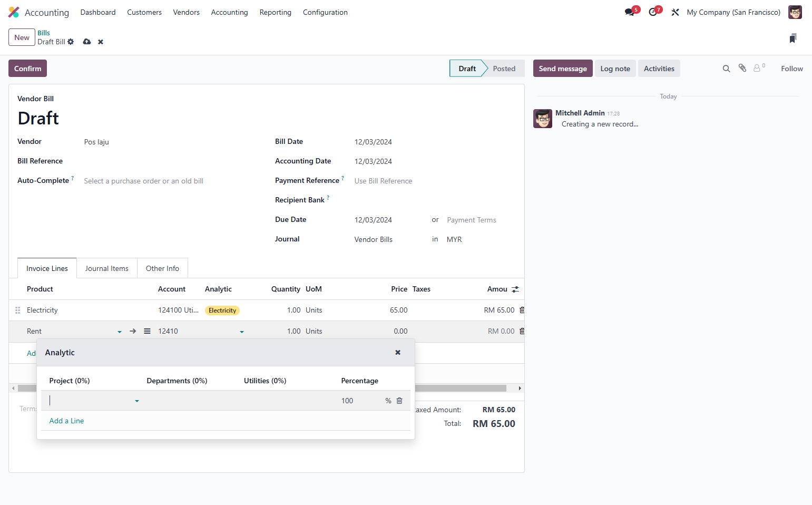Click Send message button

[563, 69]
